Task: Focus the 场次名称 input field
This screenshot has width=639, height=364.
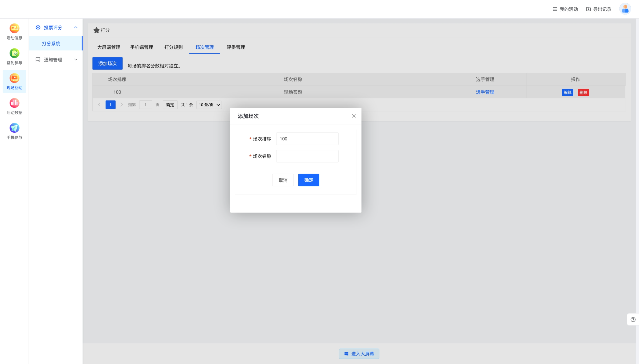Action: (307, 156)
